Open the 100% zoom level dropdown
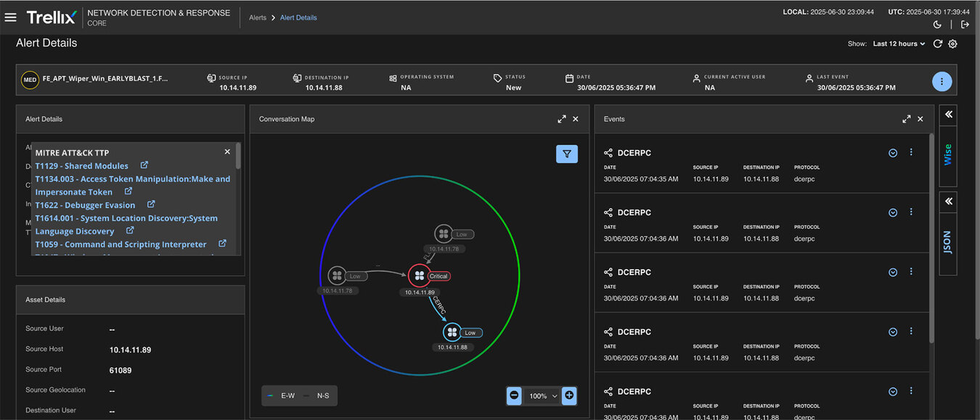The image size is (980, 420). pyautogui.click(x=542, y=396)
